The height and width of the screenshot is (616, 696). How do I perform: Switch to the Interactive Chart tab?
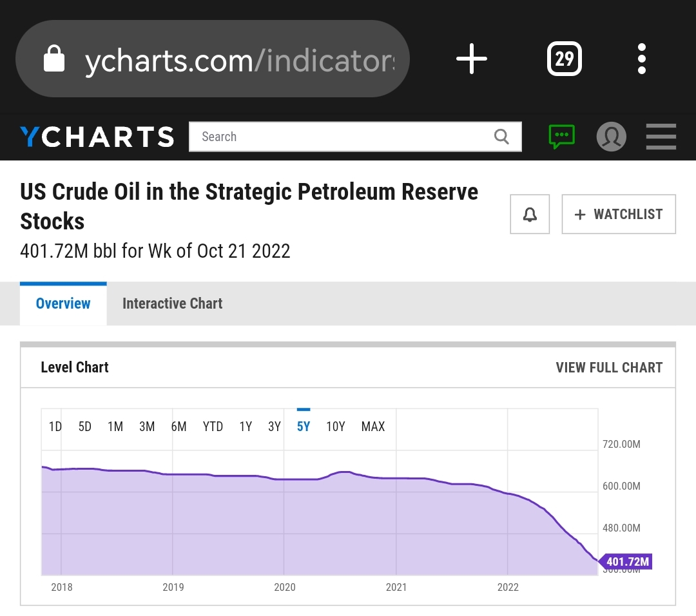click(172, 303)
